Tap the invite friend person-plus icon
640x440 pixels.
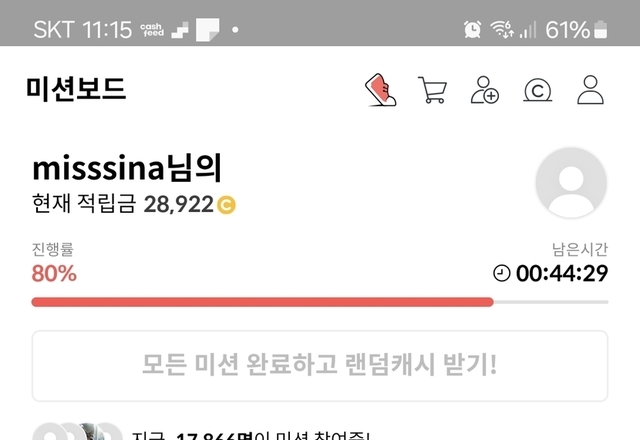tap(484, 90)
